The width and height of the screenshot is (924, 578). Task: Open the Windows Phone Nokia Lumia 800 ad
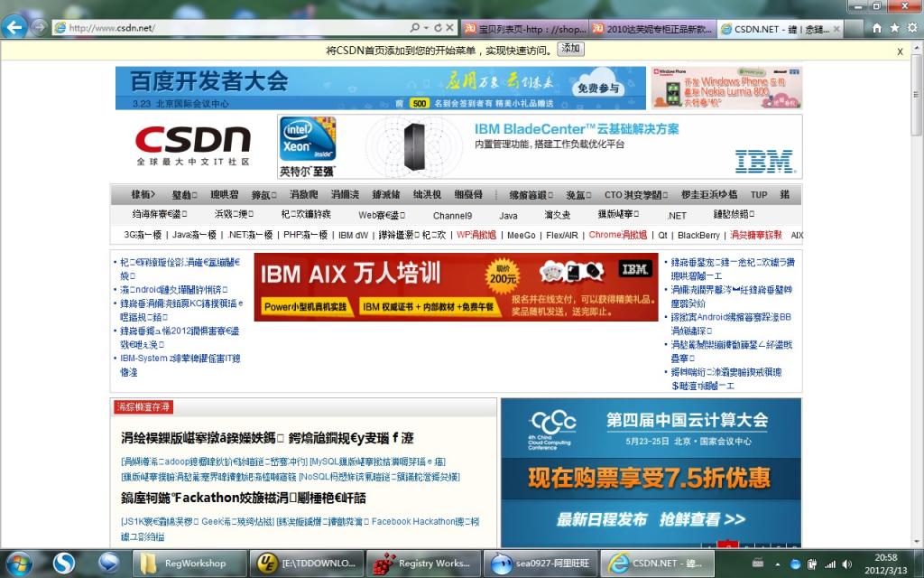click(727, 88)
